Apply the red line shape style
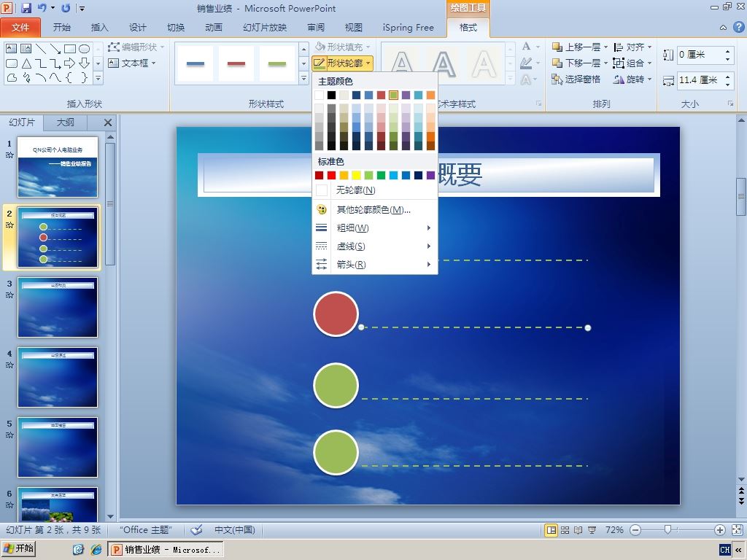This screenshot has width=747, height=560. click(x=236, y=63)
